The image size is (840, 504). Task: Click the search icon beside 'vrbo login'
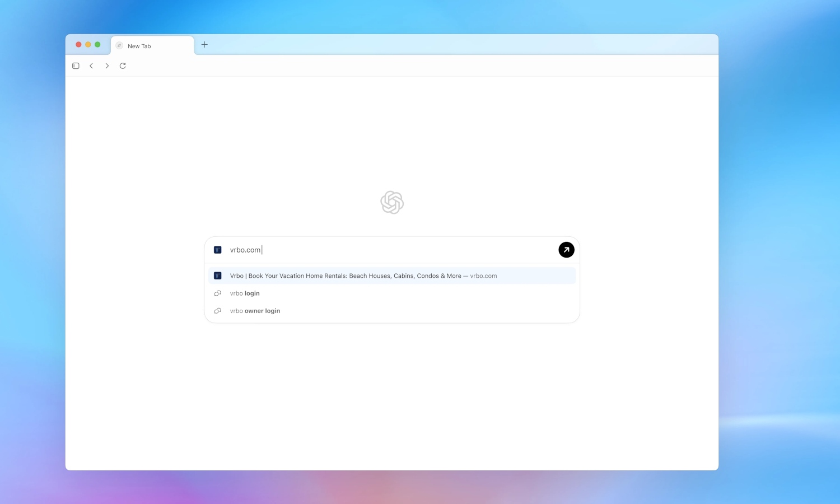click(x=218, y=293)
